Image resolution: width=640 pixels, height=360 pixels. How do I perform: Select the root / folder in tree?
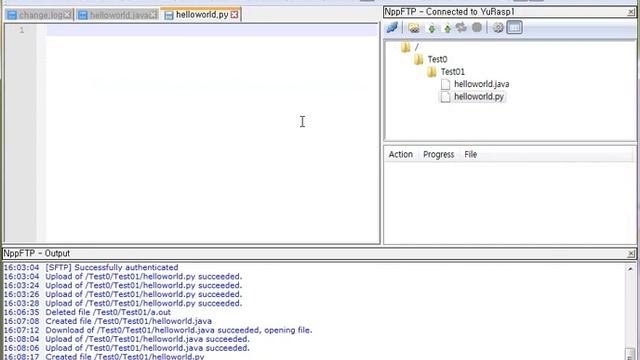[416, 47]
